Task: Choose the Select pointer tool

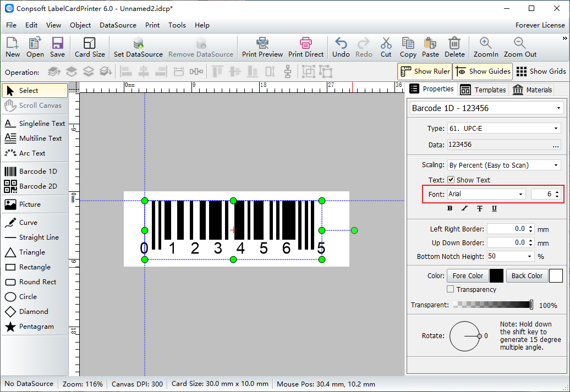Action: coord(35,91)
